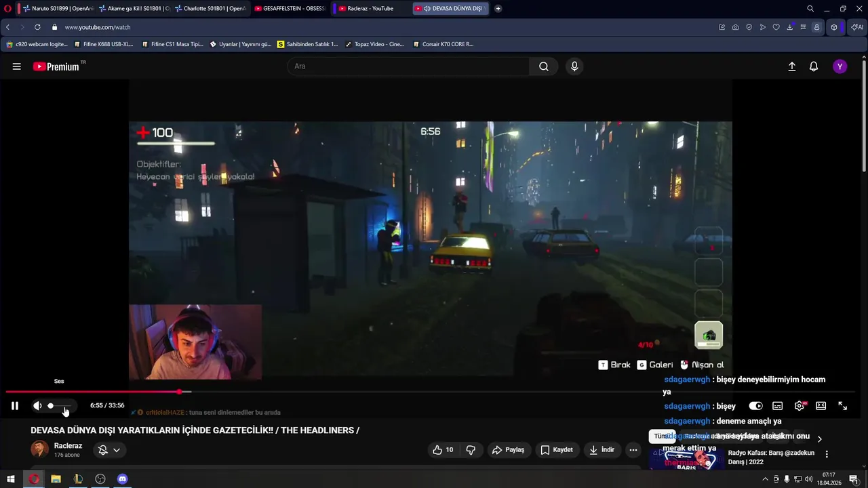
Task: Open the Opera AI assistant button
Action: click(x=857, y=27)
